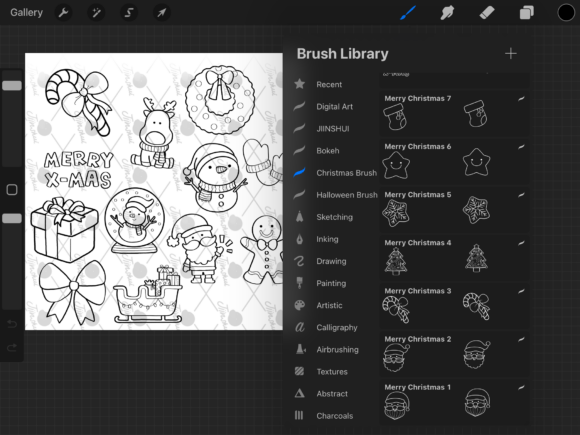Choose the Merry Christmas 7 brush
This screenshot has width=580, height=435.
455,113
